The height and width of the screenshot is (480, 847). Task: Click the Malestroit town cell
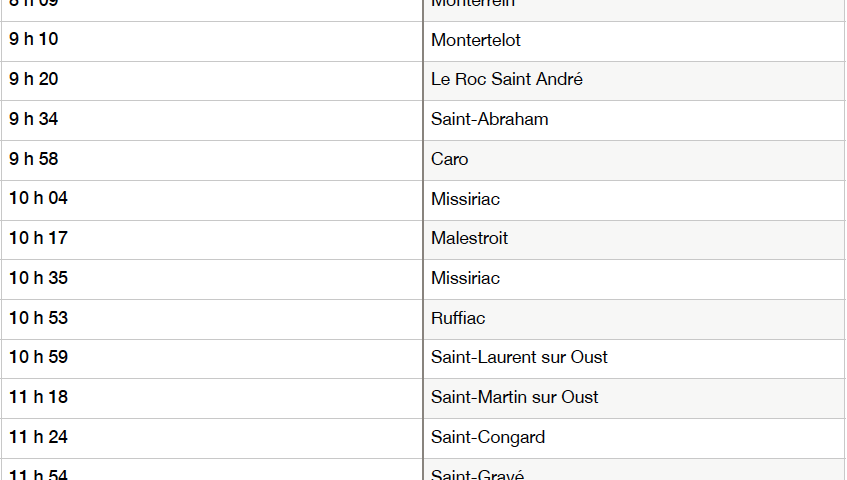(470, 238)
